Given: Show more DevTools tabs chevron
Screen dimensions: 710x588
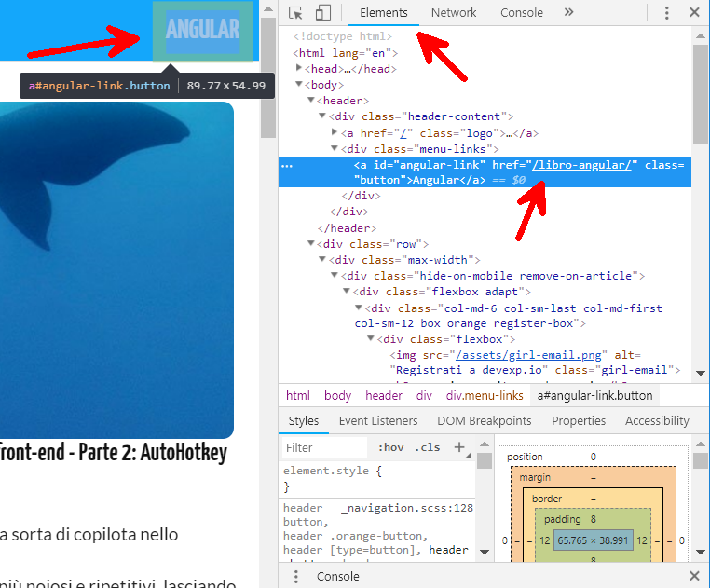Looking at the screenshot, I should coord(568,12).
